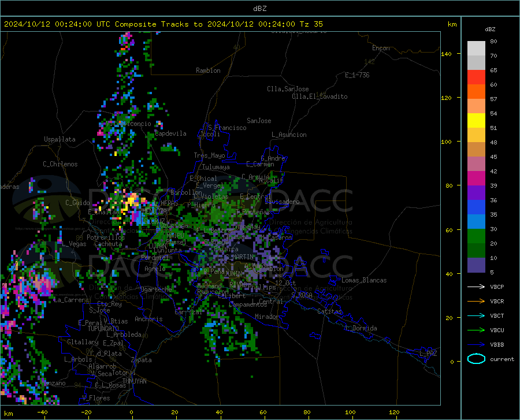Click the 'Potrerillos' map label
Screen dimensions: 520x420
(106, 237)
